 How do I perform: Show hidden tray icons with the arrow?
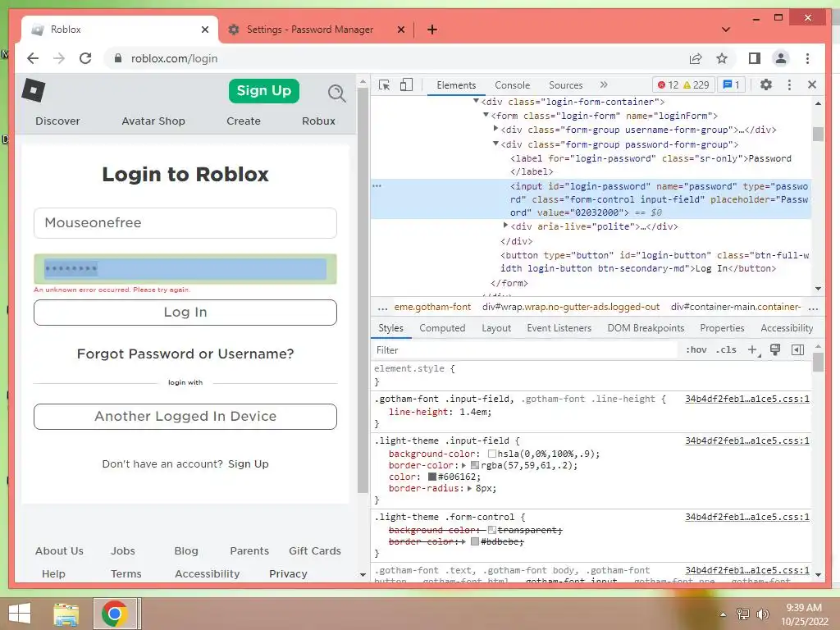[x=723, y=614]
